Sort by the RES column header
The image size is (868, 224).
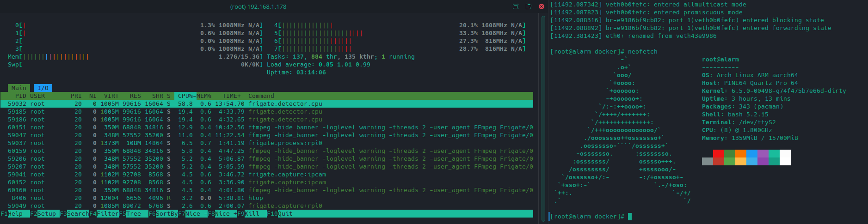[135, 96]
